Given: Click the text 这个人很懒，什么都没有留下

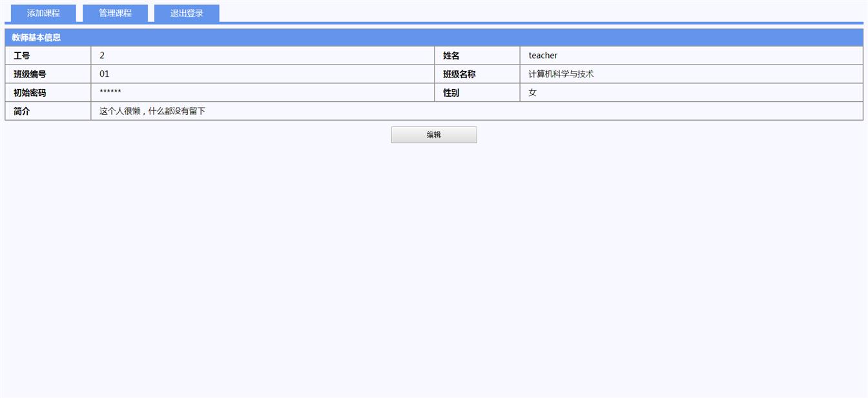Looking at the screenshot, I should pyautogui.click(x=152, y=111).
